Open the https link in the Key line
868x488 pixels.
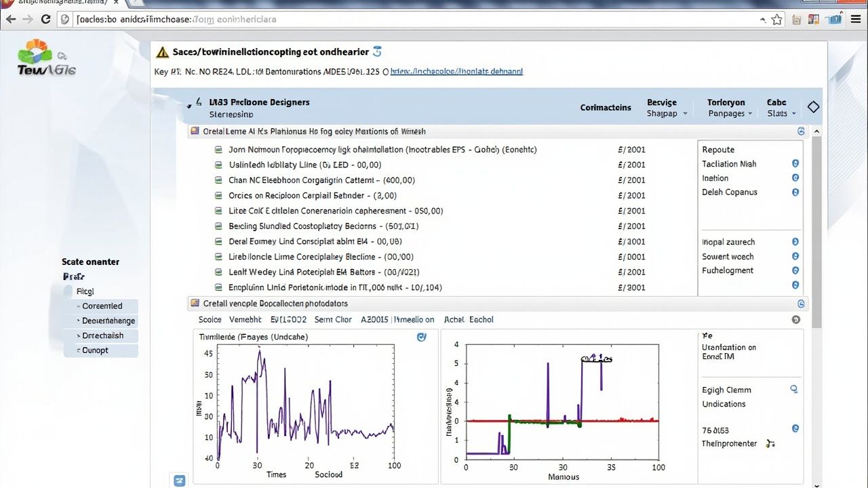click(x=456, y=71)
